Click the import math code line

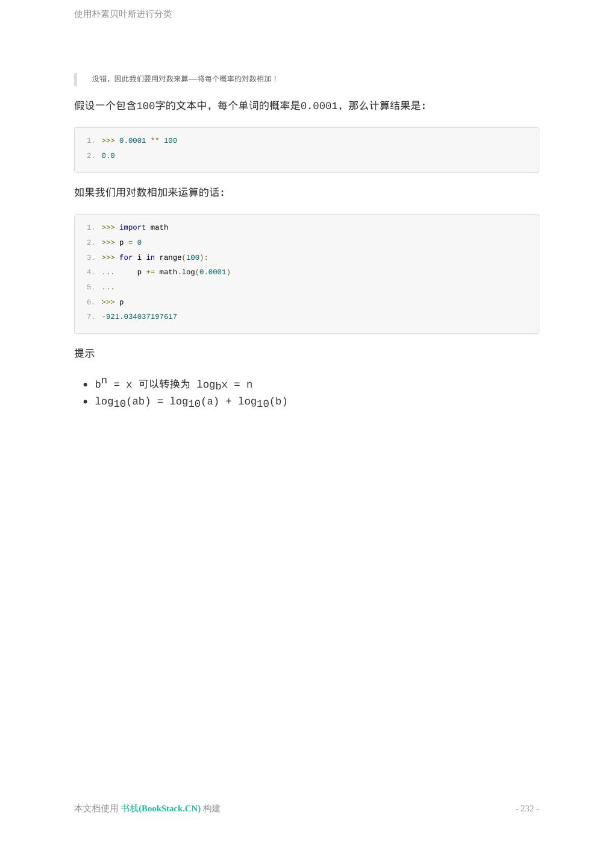point(143,228)
